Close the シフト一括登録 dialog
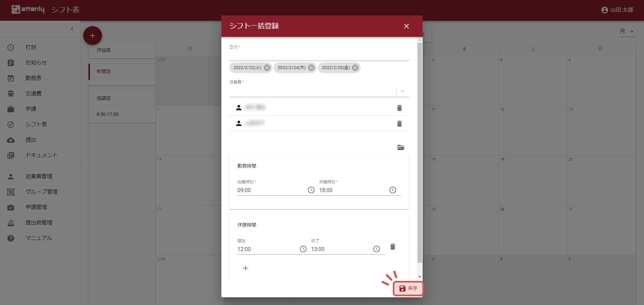Image resolution: width=644 pixels, height=305 pixels. [x=406, y=26]
